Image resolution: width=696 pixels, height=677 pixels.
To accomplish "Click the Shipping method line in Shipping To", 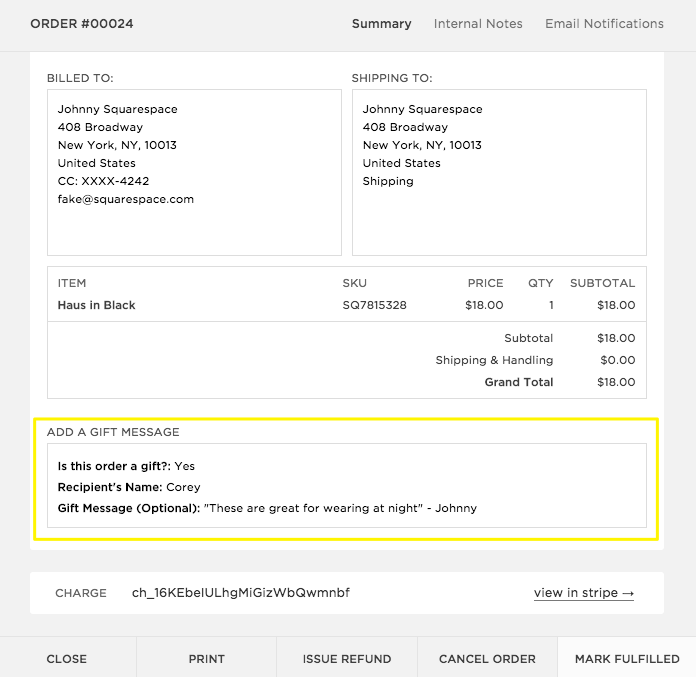I will [388, 181].
